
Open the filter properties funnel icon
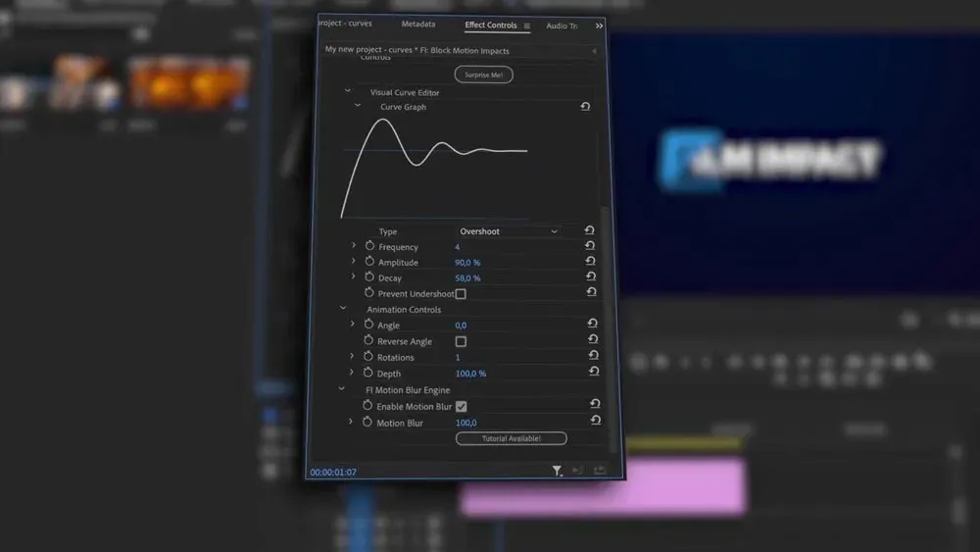(x=557, y=470)
